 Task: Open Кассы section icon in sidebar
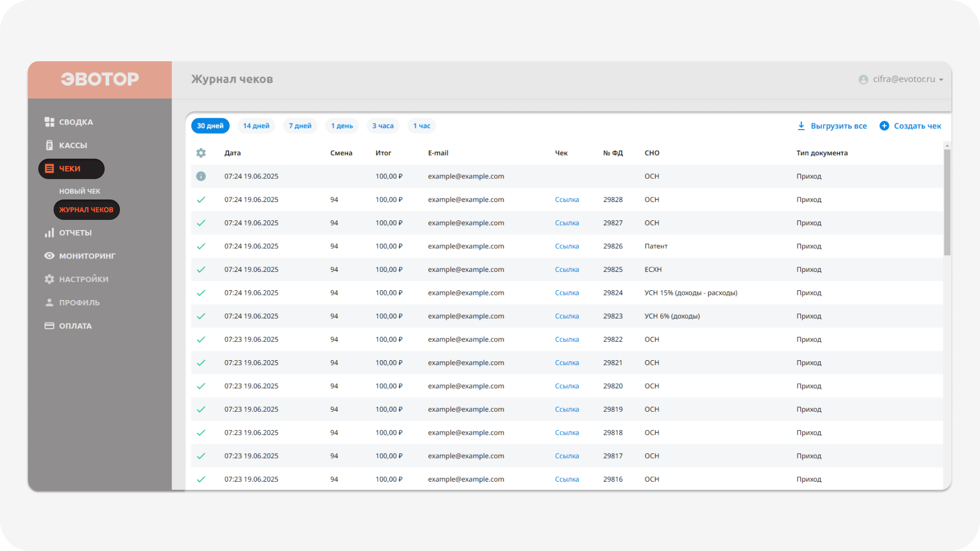(50, 145)
